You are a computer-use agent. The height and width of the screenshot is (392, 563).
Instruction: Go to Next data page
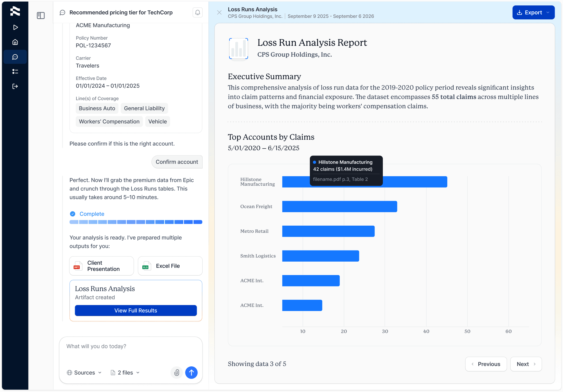526,364
